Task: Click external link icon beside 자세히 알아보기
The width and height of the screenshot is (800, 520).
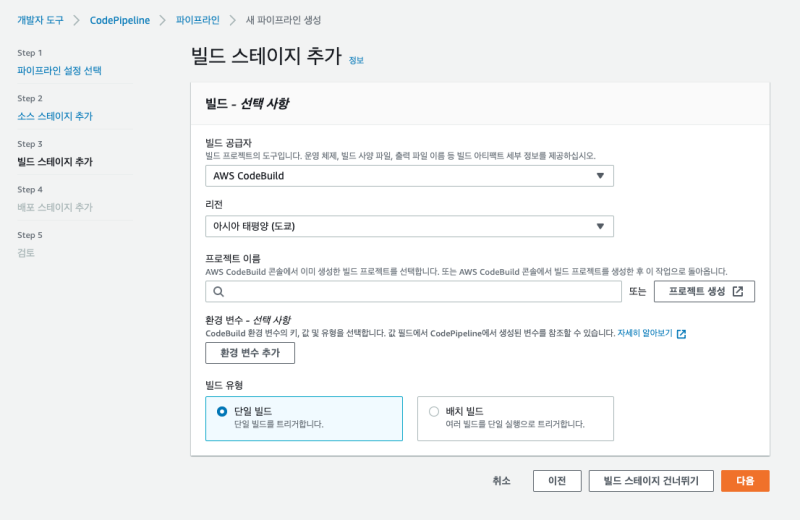Action: [682, 334]
